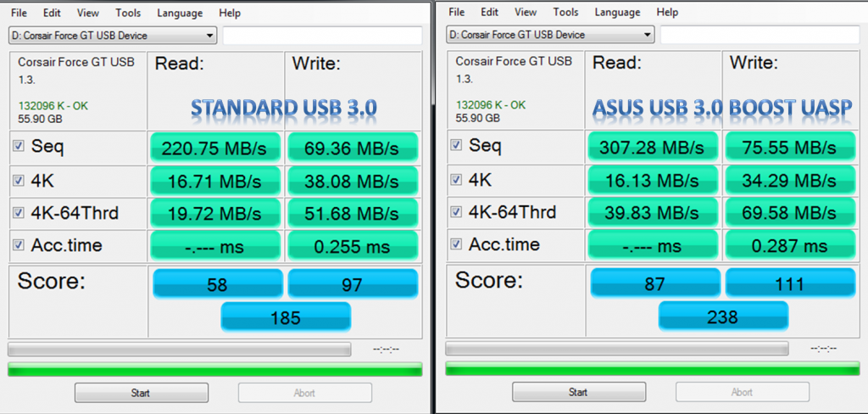Select 39.83 MB/s 4K-64Thrd read result
868x414 pixels.
tap(653, 212)
